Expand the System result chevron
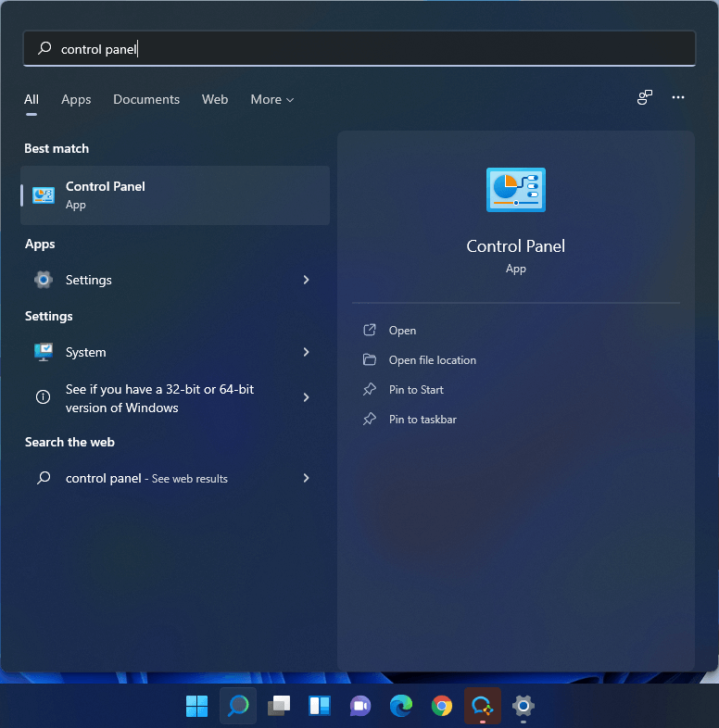The height and width of the screenshot is (728, 719). click(x=306, y=352)
